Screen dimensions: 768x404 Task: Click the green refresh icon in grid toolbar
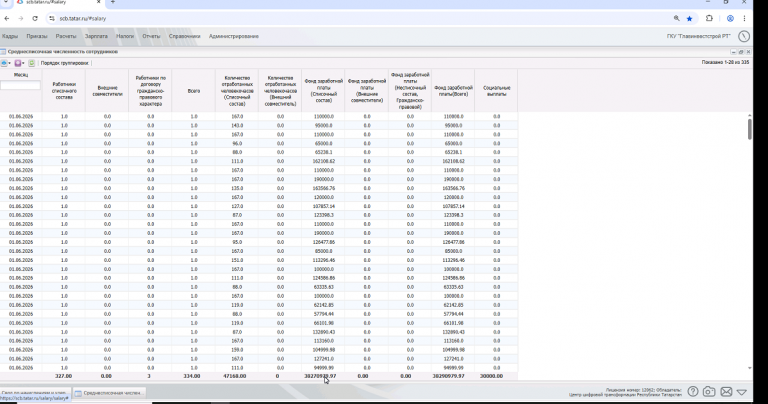tap(31, 63)
